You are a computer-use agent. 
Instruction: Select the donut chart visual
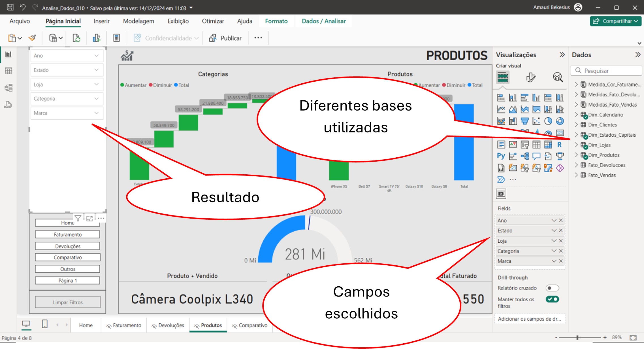(560, 121)
